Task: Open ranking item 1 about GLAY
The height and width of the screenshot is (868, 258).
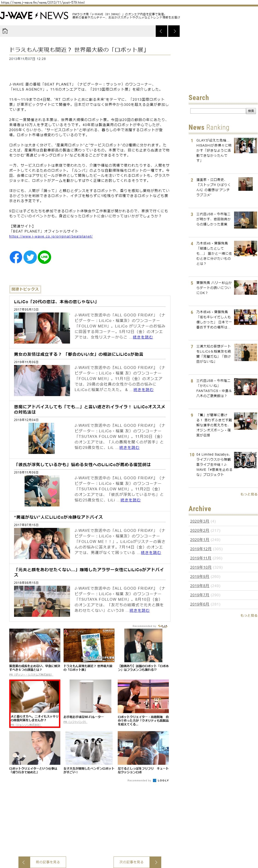Action: pyautogui.click(x=214, y=150)
